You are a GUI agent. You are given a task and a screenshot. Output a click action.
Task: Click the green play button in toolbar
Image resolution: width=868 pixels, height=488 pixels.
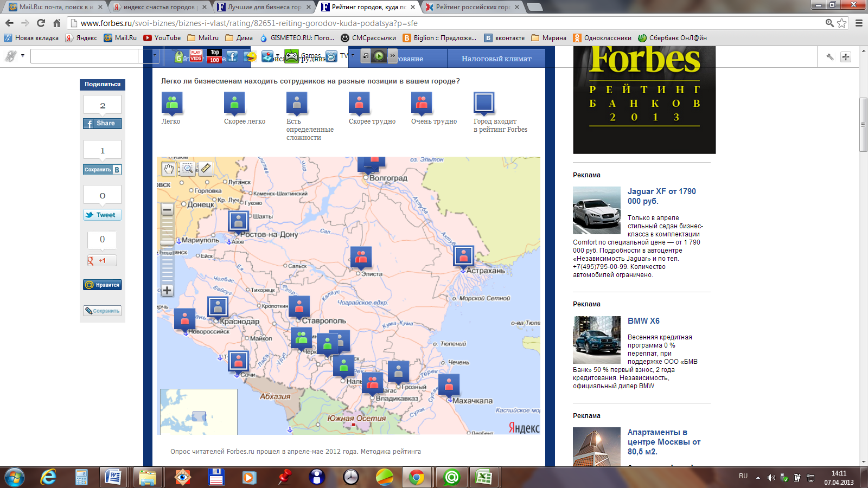click(379, 56)
